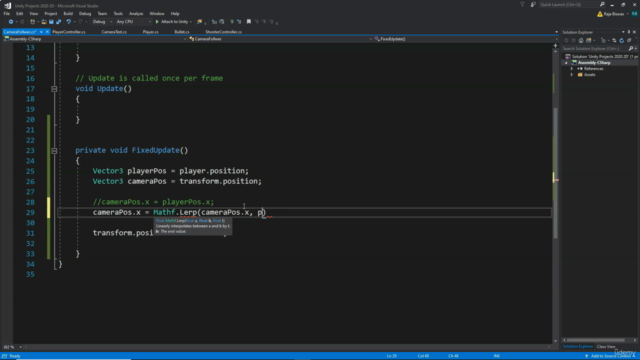Toggle INS insert mode indicator
Viewport: 640px width, 360px height.
pyautogui.click(x=497, y=356)
